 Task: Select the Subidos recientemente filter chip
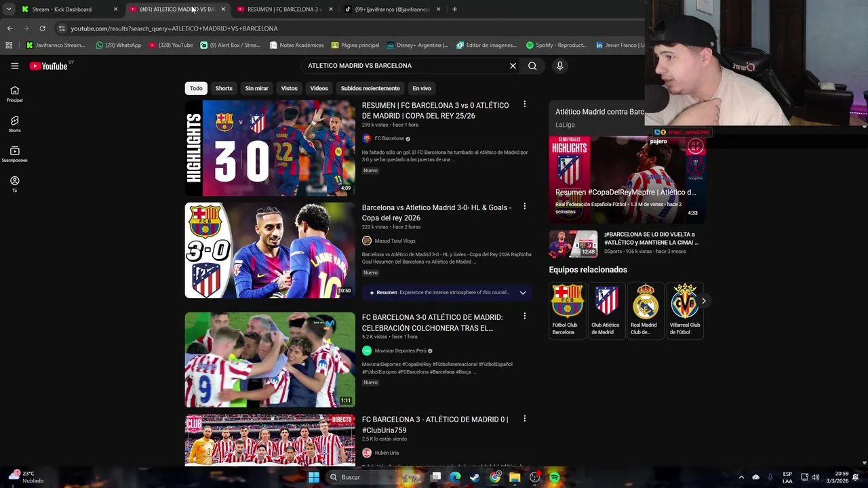point(370,88)
